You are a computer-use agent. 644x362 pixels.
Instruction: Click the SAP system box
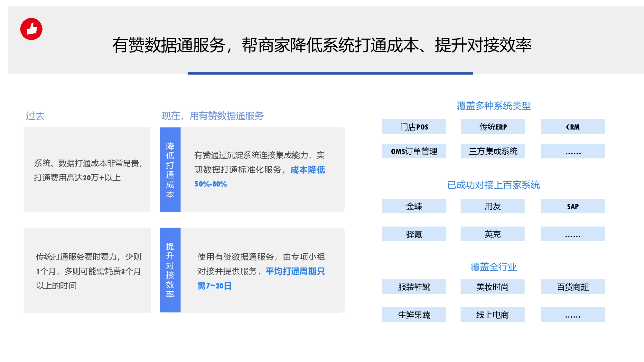coord(573,206)
